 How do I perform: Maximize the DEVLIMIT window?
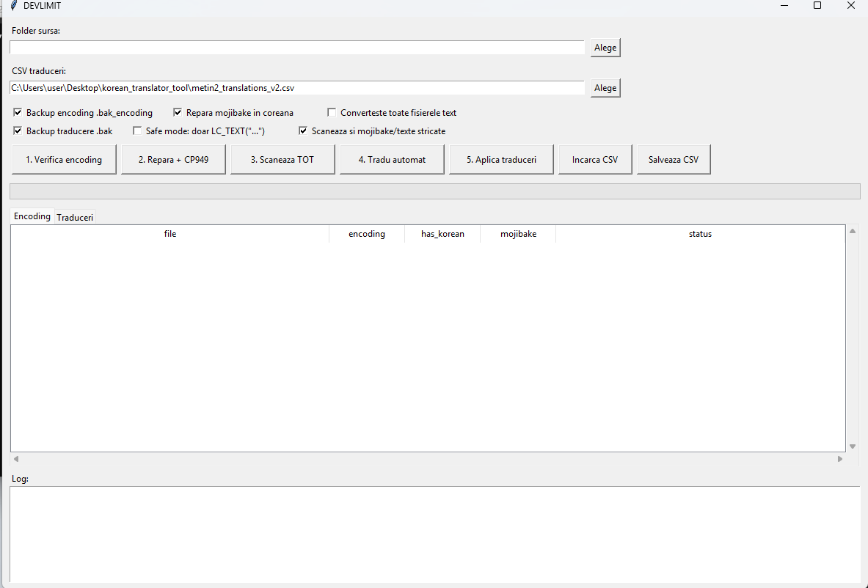pos(817,6)
